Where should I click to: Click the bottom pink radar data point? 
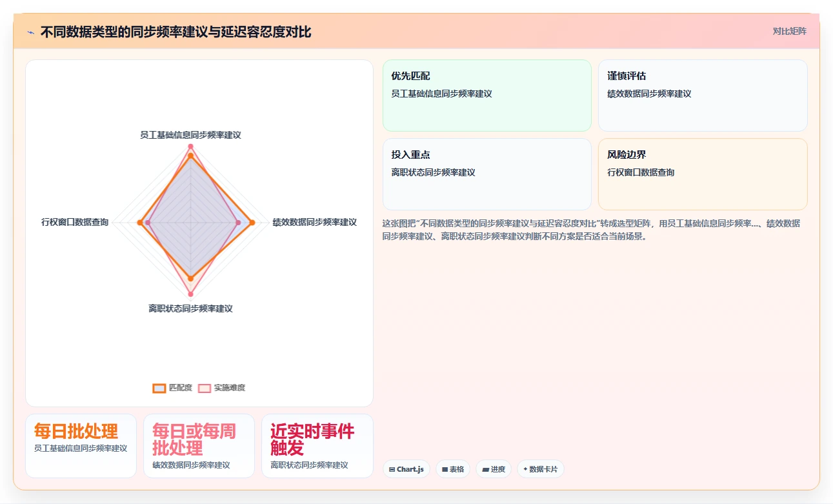click(x=190, y=294)
